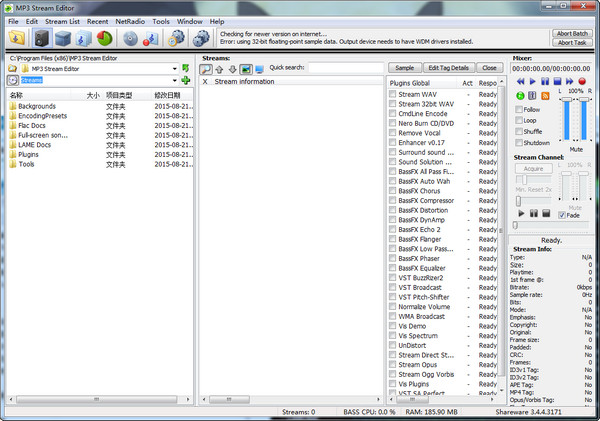Click the green plus icon beside Streams field
The image size is (600, 421).
point(187,80)
